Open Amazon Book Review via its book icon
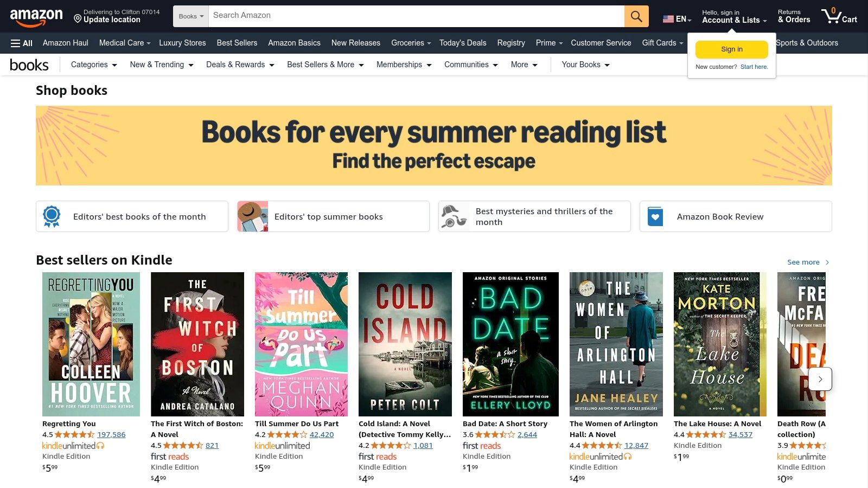Image resolution: width=868 pixels, height=488 pixels. coord(655,216)
